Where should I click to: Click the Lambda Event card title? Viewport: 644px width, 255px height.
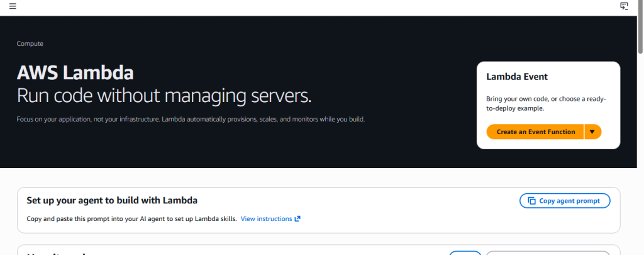pyautogui.click(x=517, y=77)
